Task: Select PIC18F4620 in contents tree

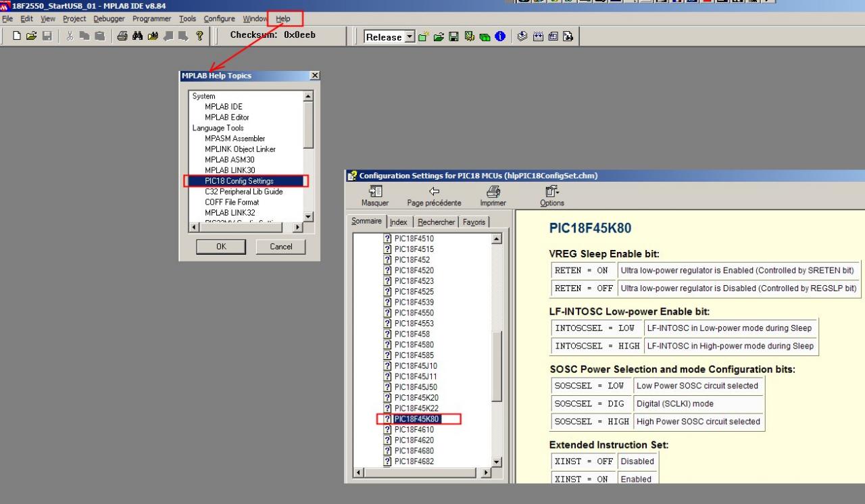Action: click(414, 440)
